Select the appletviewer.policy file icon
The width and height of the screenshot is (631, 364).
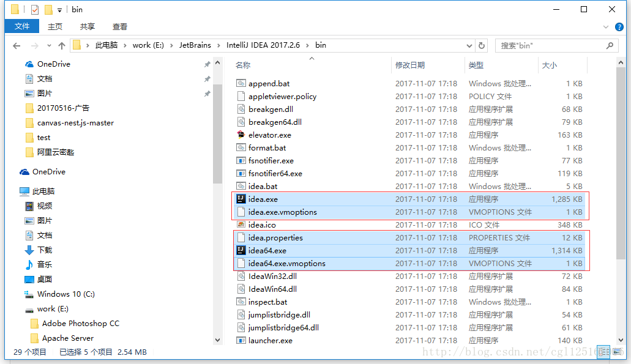click(x=241, y=96)
